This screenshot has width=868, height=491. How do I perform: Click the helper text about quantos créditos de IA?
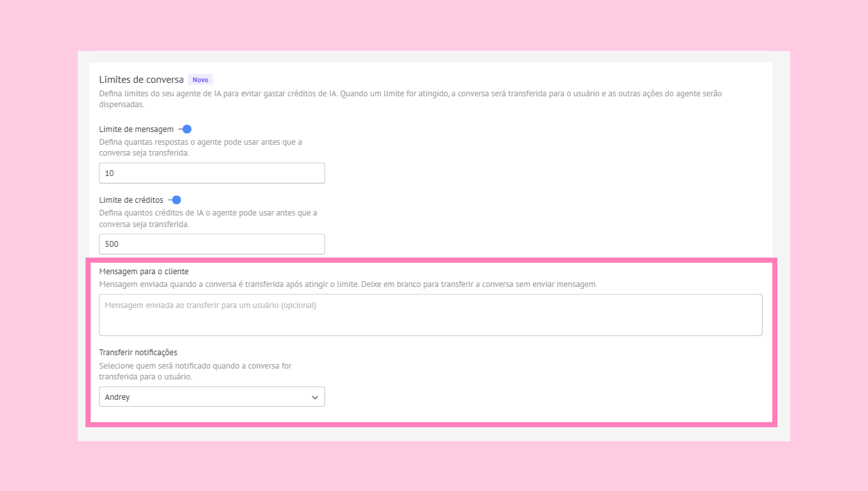208,218
